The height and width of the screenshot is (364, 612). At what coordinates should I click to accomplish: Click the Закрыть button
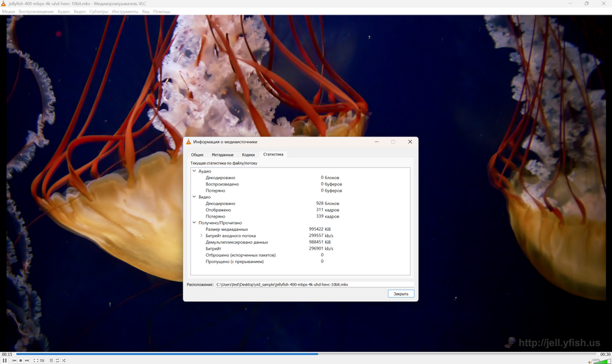(401, 294)
